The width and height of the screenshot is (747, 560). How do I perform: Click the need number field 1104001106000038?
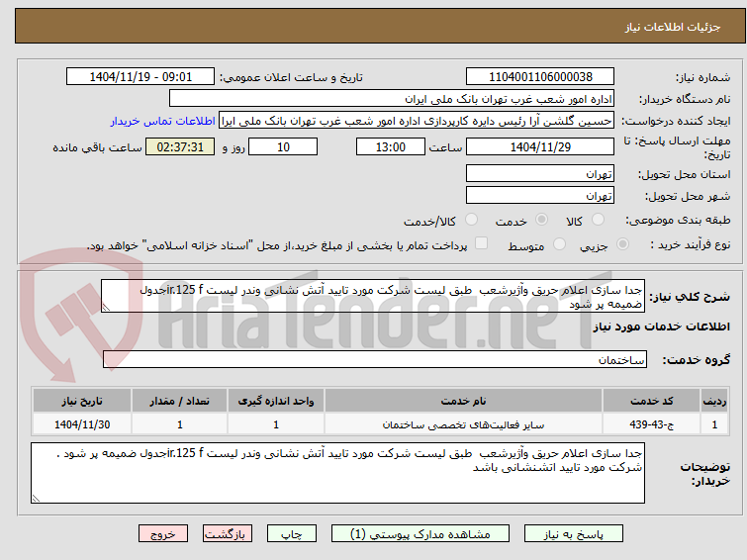pos(540,77)
